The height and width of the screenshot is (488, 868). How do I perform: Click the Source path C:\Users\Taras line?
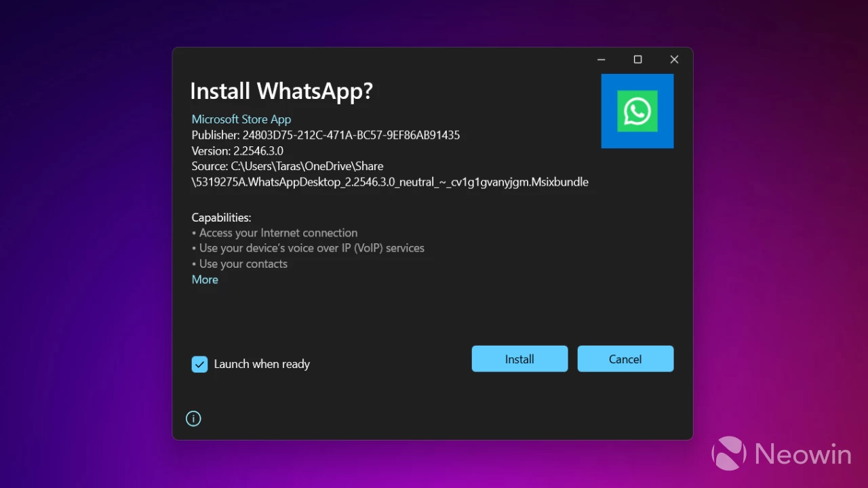[x=288, y=166]
